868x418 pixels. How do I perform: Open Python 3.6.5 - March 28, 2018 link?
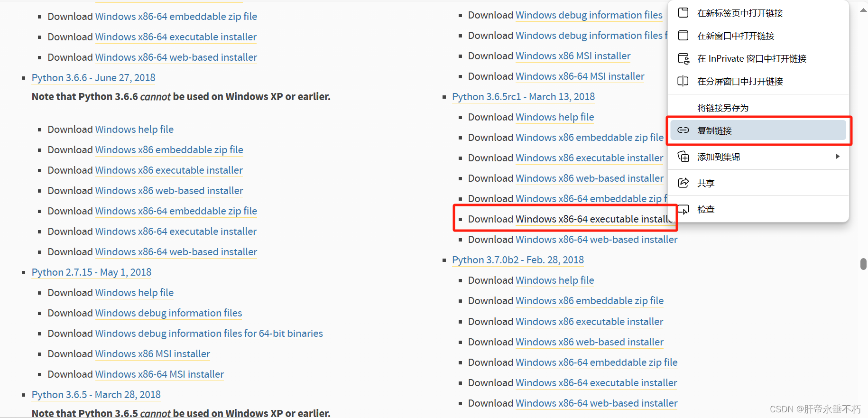tap(96, 395)
